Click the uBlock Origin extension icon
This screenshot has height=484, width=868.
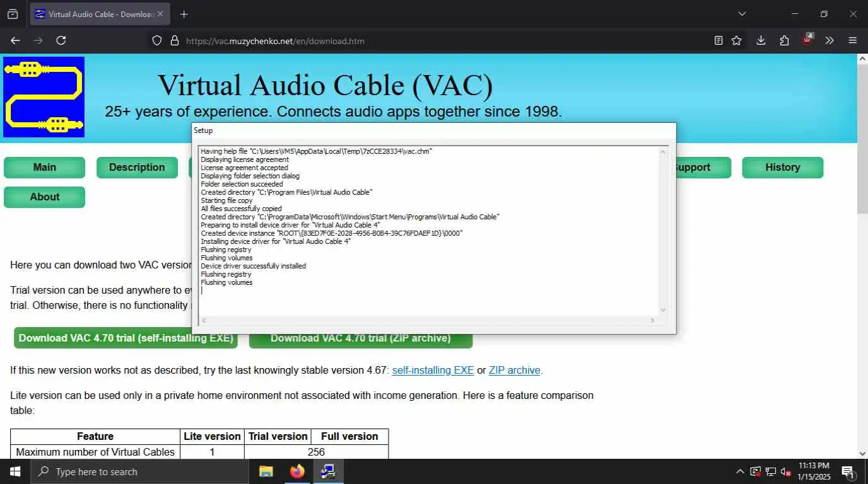(x=807, y=40)
